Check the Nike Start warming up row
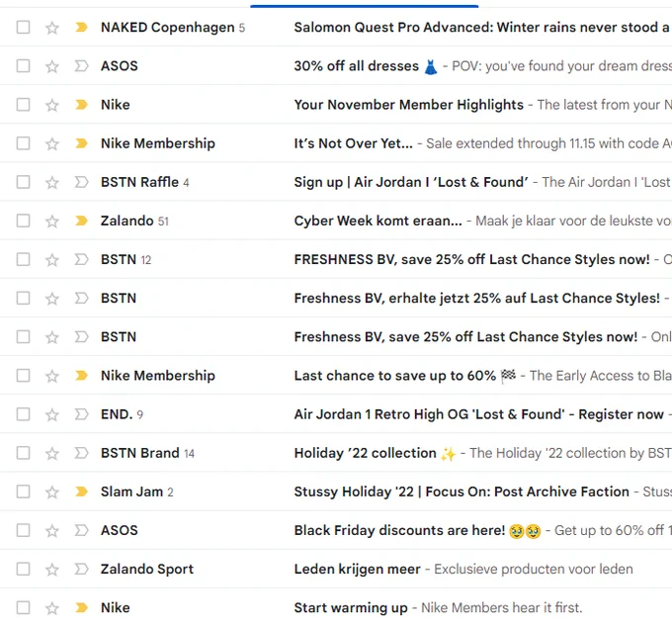672x625 pixels. click(x=23, y=608)
